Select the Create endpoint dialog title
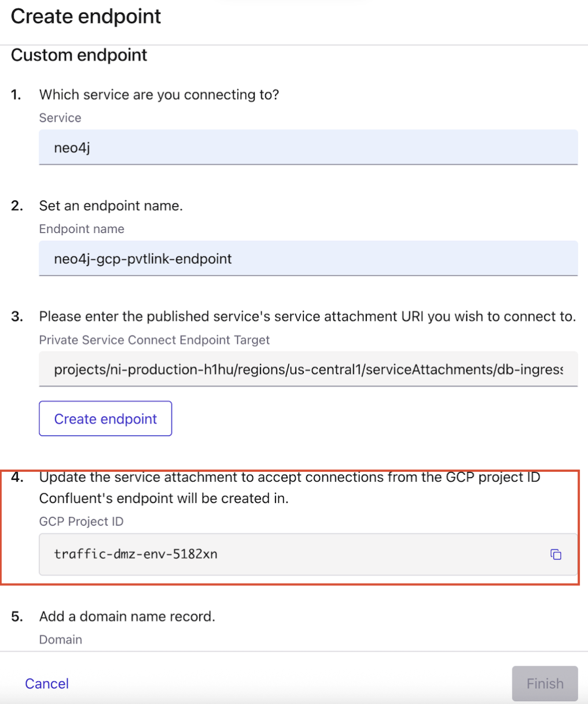The image size is (588, 704). click(86, 16)
